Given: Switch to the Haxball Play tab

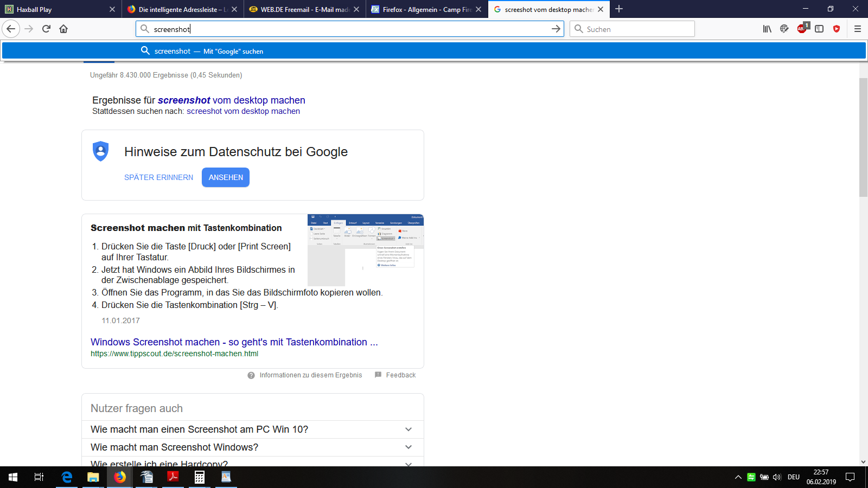Looking at the screenshot, I should pos(61,9).
